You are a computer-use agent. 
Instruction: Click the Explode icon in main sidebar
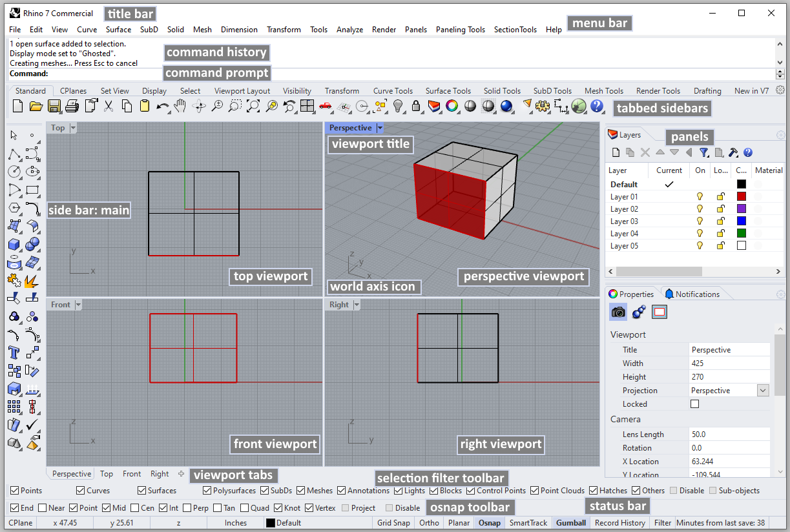tap(32, 281)
